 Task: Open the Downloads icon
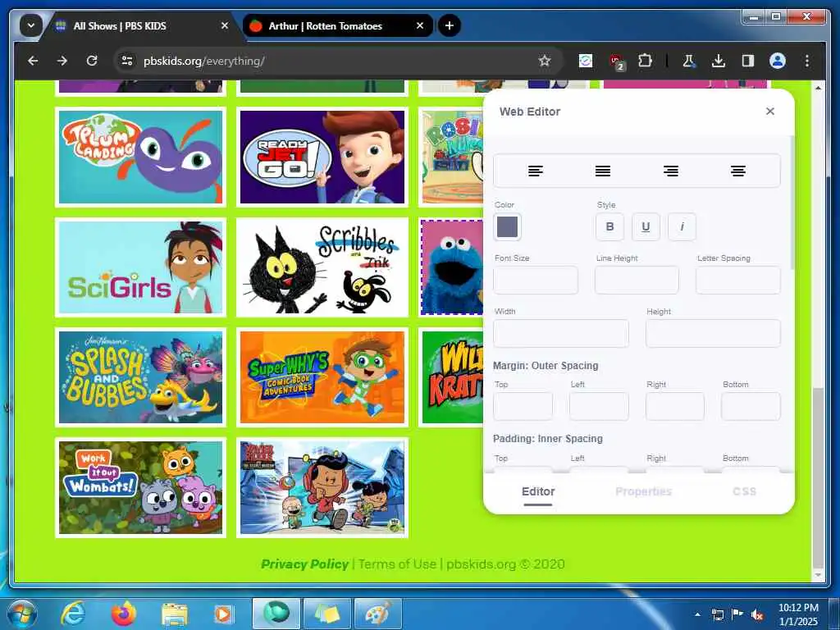tap(719, 61)
